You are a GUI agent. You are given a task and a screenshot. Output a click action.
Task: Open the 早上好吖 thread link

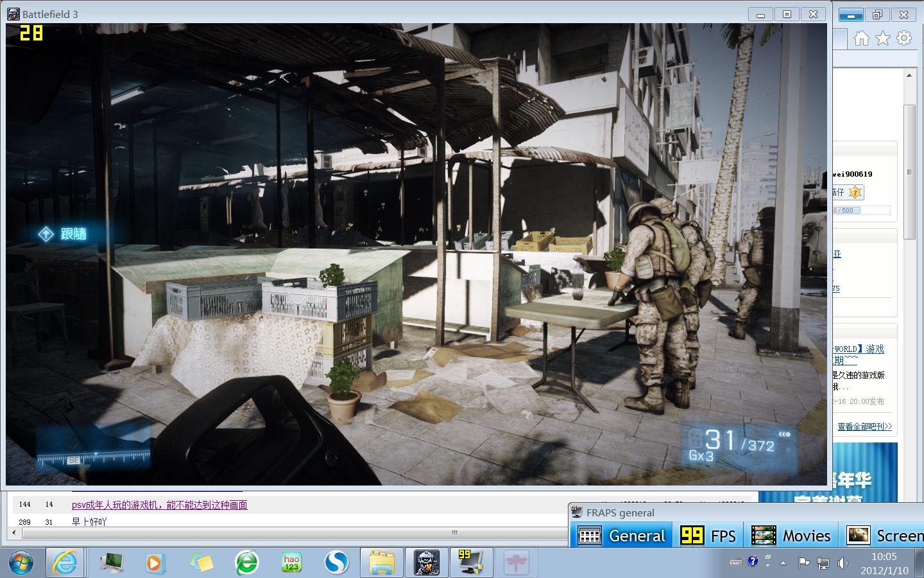tap(89, 521)
